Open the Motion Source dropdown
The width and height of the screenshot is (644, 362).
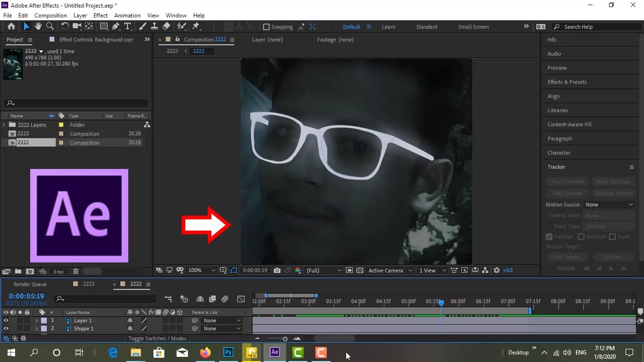pos(609,205)
